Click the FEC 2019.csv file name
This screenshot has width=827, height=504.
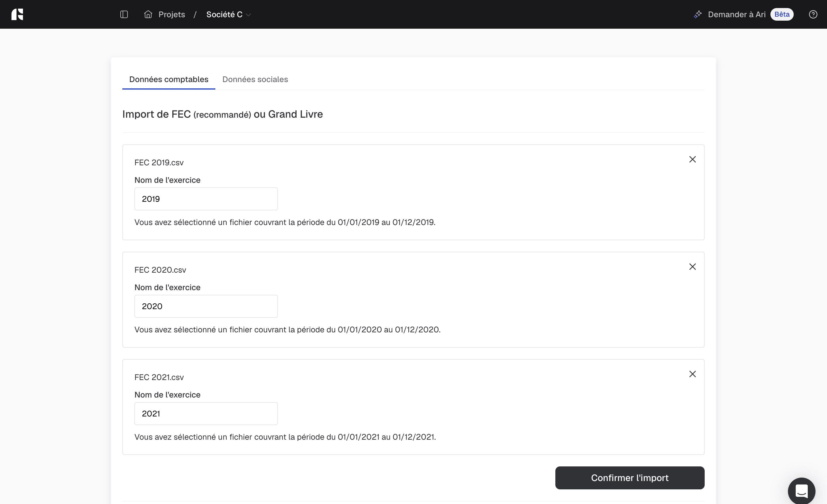159,163
